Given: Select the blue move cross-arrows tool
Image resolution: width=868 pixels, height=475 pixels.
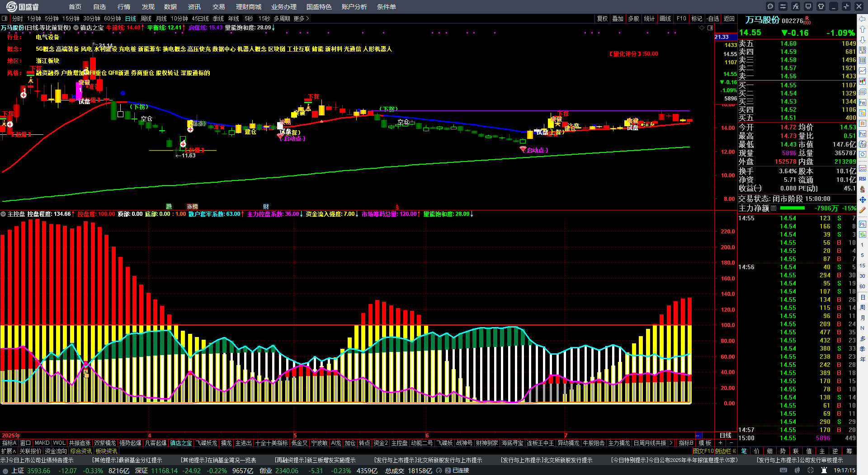Looking at the screenshot, I should (863, 199).
